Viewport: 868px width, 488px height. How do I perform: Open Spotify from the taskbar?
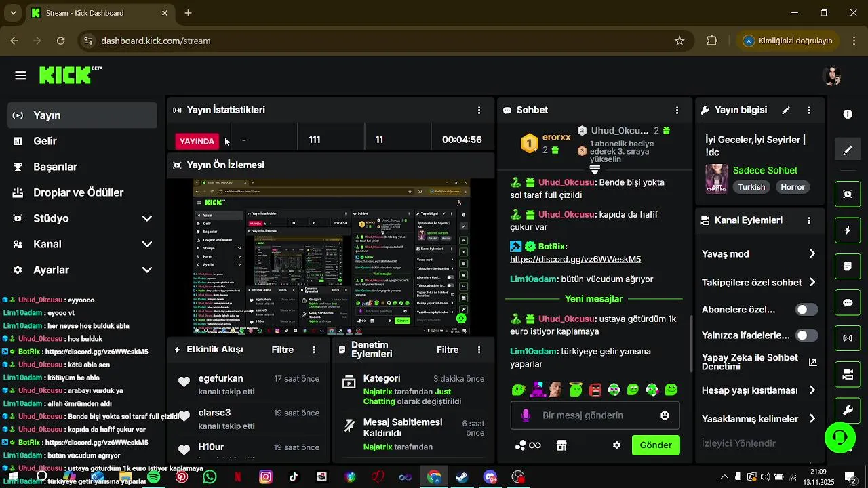(x=154, y=477)
